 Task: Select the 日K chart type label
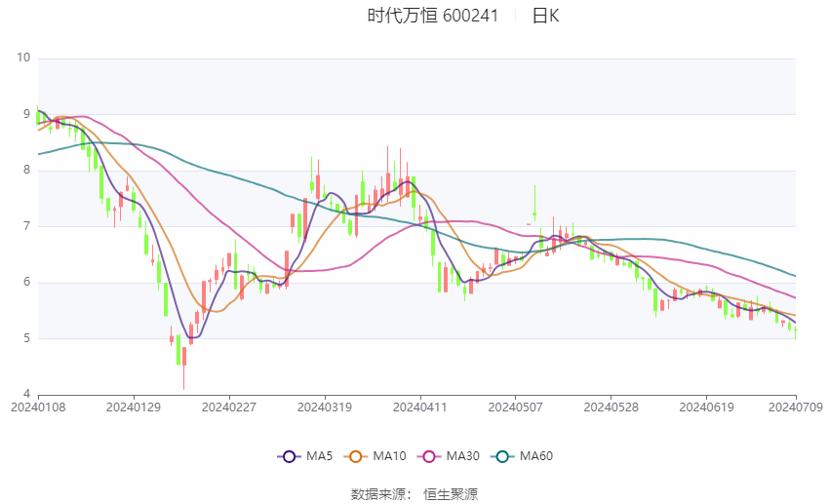[545, 16]
